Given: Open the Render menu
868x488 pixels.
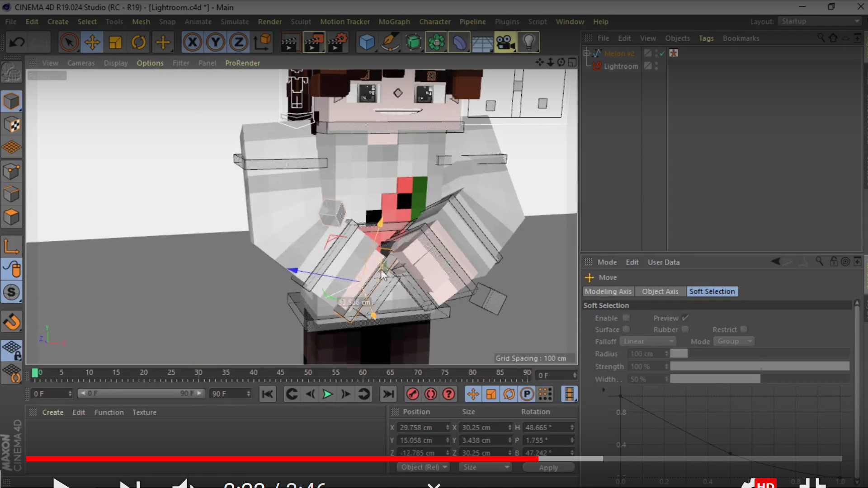Looking at the screenshot, I should [x=270, y=22].
